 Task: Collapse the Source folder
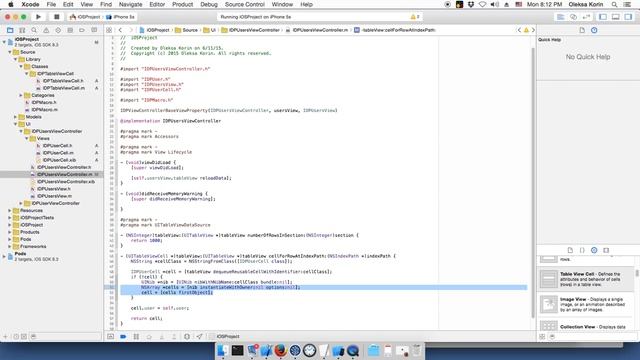pyautogui.click(x=10, y=52)
